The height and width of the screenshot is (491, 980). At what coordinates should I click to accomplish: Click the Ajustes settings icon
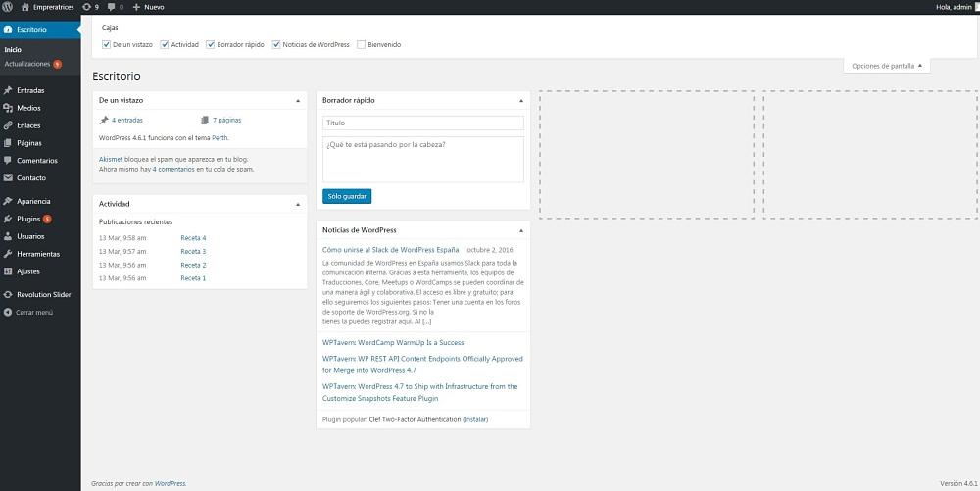[x=8, y=271]
